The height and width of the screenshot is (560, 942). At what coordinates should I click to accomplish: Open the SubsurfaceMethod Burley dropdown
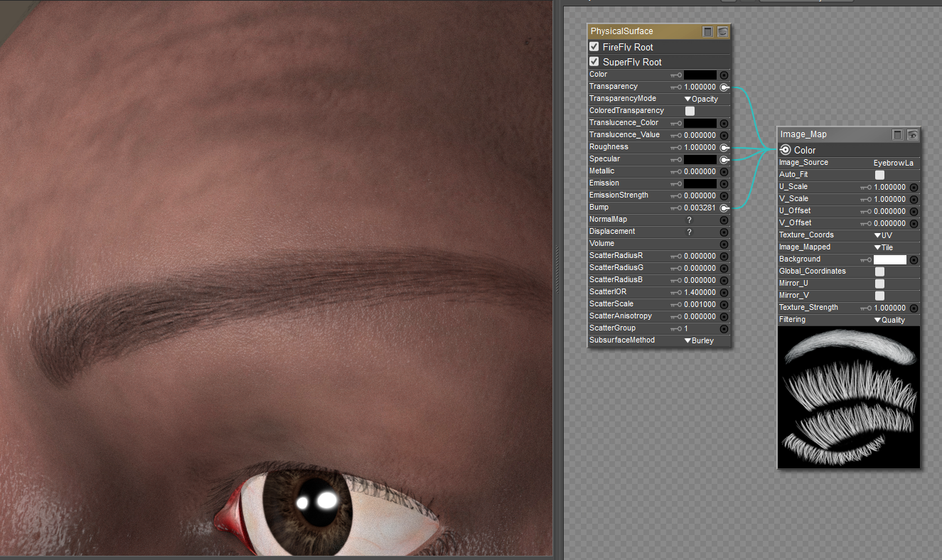pos(698,340)
